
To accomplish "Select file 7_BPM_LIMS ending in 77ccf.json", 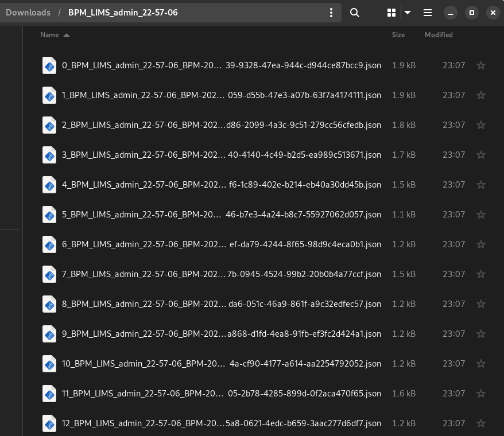I will tap(221, 274).
